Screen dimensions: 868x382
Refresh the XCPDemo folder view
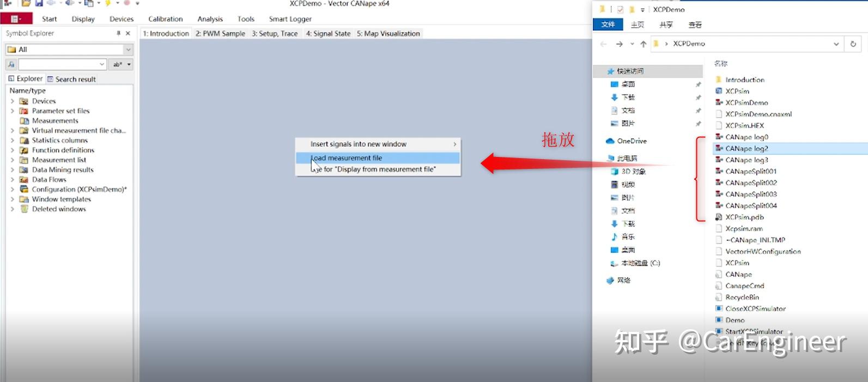coord(853,44)
